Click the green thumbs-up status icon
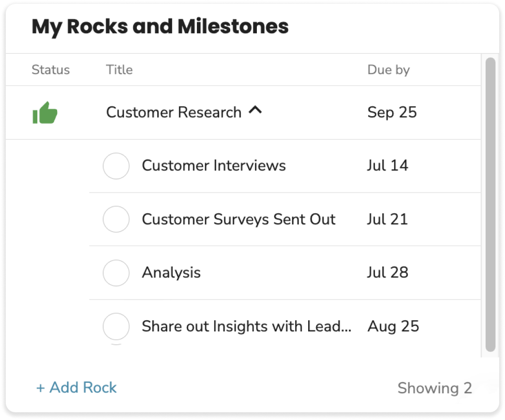 pyautogui.click(x=45, y=113)
